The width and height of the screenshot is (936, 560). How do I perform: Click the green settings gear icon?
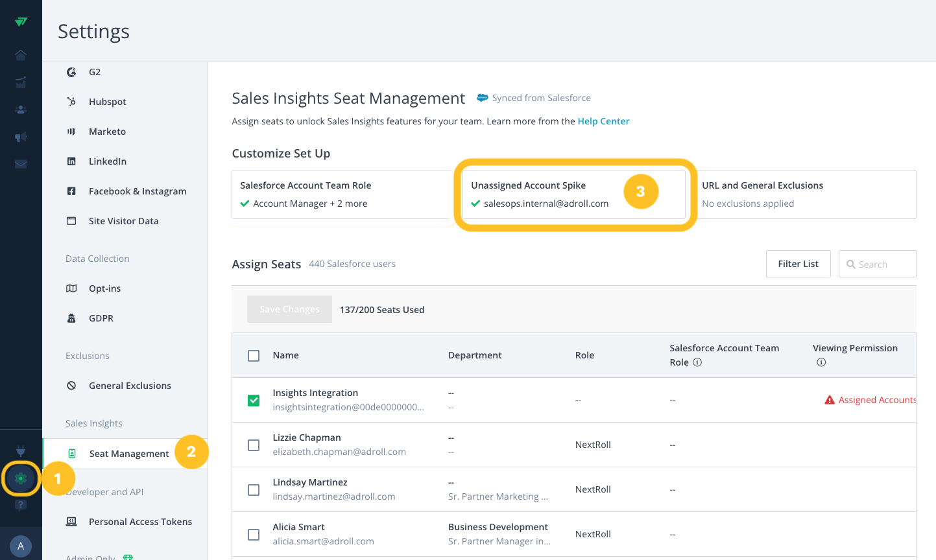point(21,478)
